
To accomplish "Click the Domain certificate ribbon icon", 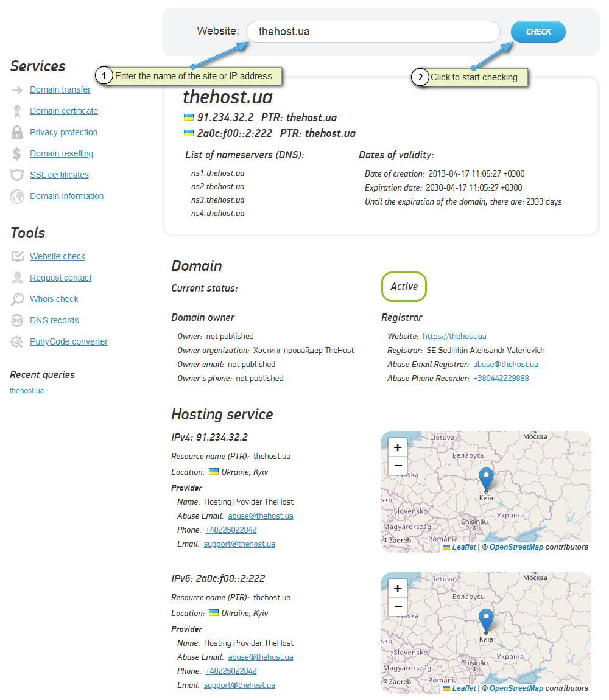I will [17, 111].
